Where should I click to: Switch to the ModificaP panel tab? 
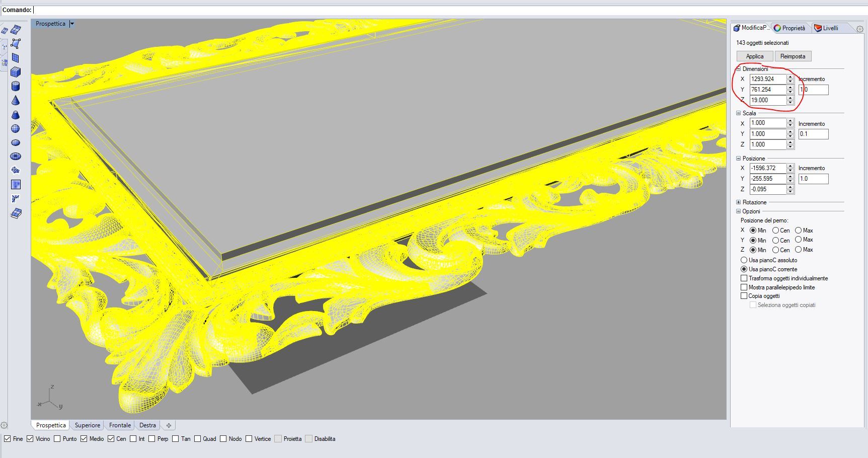pos(751,28)
